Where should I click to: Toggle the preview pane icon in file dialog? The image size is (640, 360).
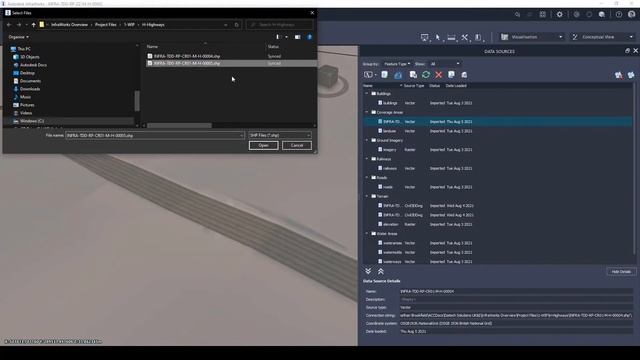click(x=298, y=37)
